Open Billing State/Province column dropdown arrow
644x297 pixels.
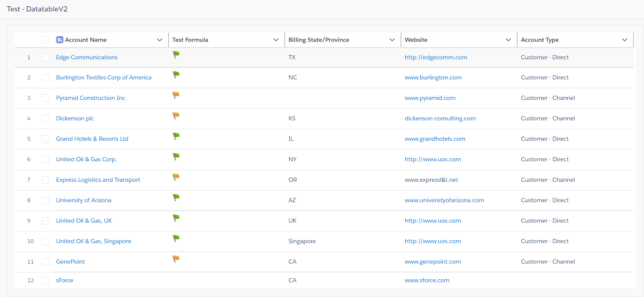tap(392, 40)
